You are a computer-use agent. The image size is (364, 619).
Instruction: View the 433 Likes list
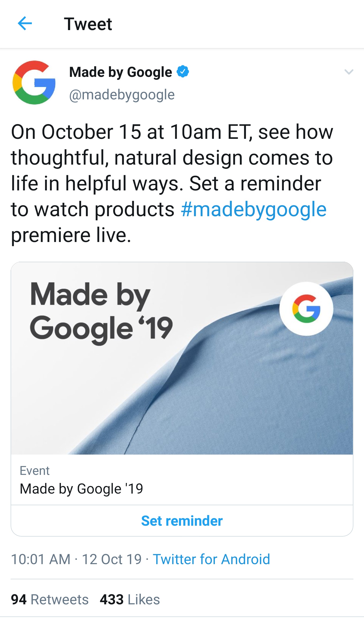(x=130, y=599)
